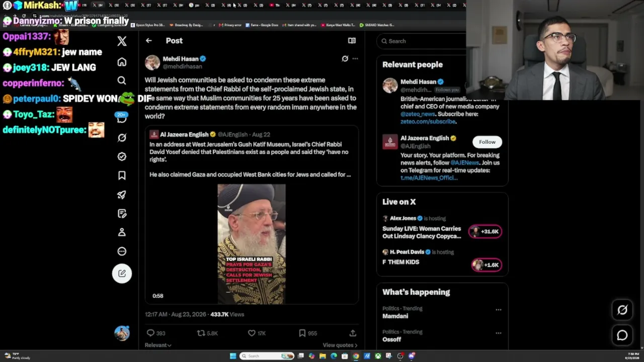Open the quoted Al Jazeera English account name
644x362 pixels.
[184, 134]
